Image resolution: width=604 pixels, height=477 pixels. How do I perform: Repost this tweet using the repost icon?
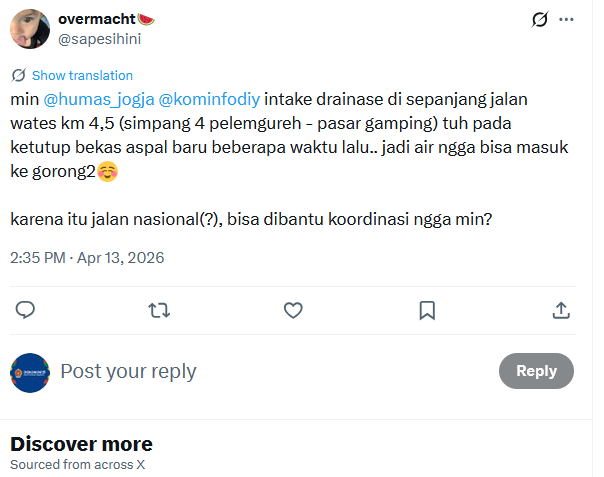coord(159,310)
